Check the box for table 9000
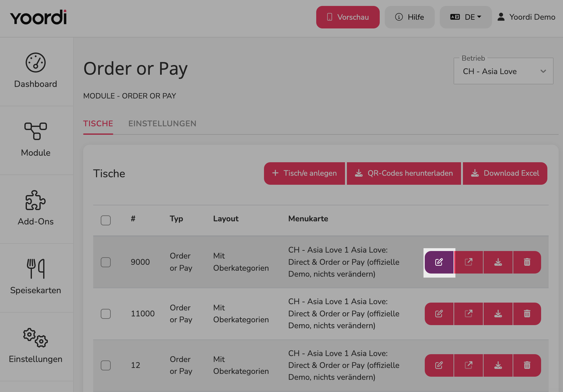The image size is (563, 392). tap(106, 262)
